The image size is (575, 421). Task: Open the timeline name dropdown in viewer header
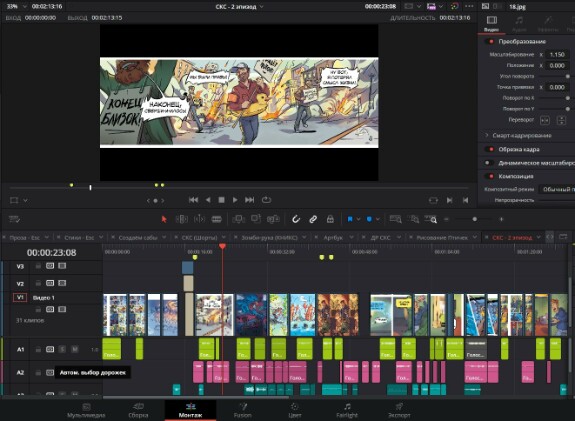261,7
